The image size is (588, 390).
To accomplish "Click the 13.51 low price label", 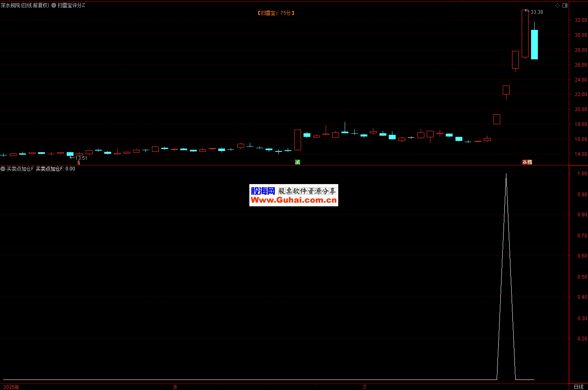I will click(81, 158).
